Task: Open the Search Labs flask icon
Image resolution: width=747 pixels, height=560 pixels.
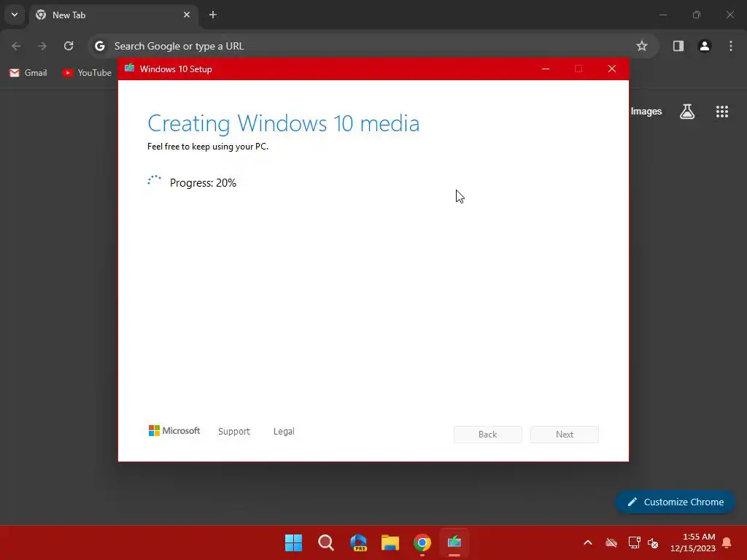Action: [x=687, y=112]
